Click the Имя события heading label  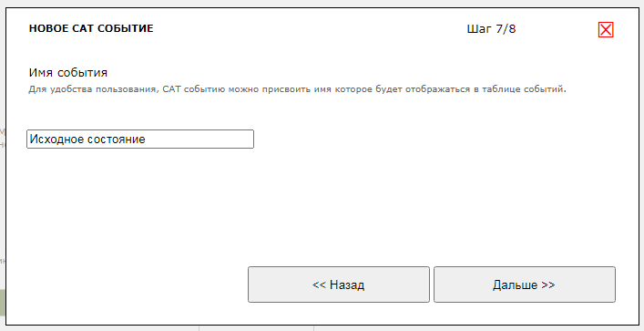point(68,73)
